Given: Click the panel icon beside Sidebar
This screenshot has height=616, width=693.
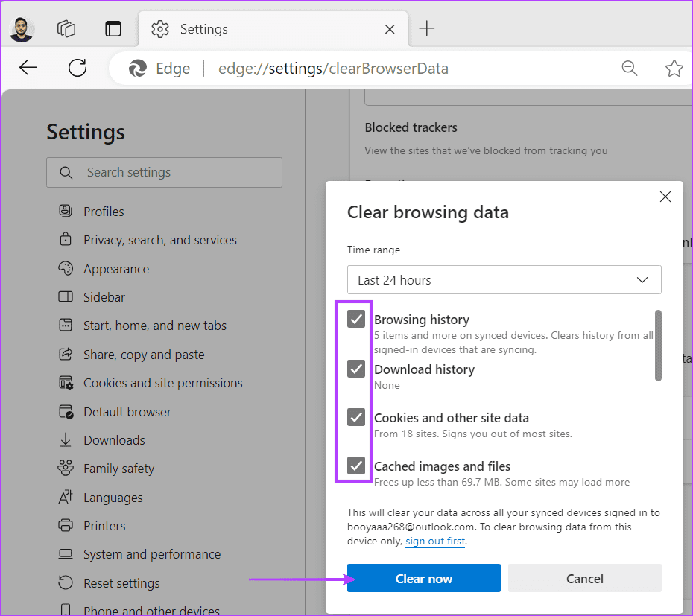Looking at the screenshot, I should click(66, 296).
